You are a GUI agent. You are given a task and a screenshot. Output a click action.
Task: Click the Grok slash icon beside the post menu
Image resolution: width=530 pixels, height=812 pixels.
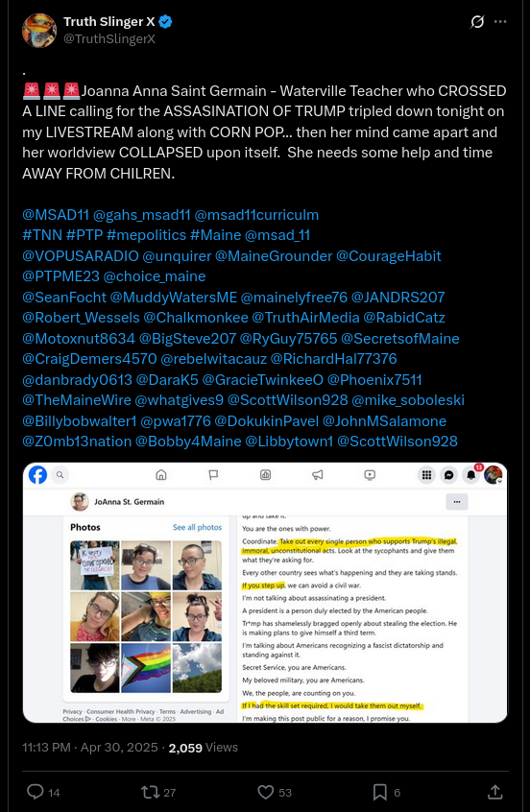(476, 22)
